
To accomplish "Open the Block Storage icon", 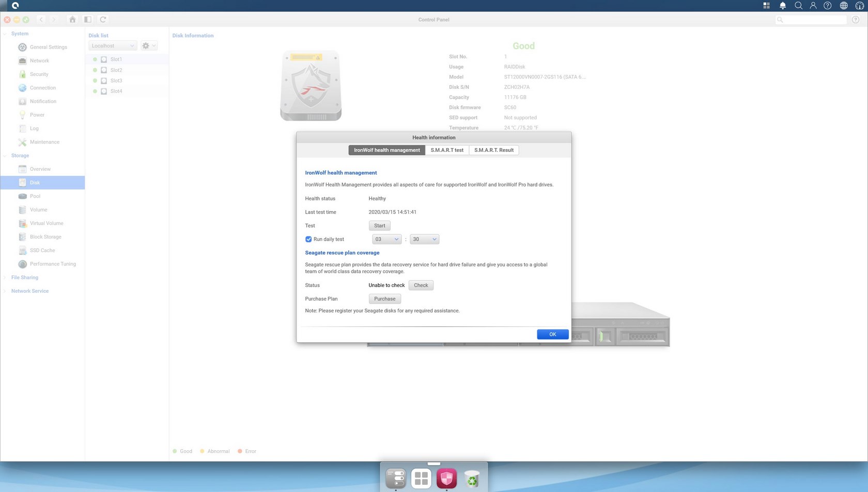I will pos(22,237).
